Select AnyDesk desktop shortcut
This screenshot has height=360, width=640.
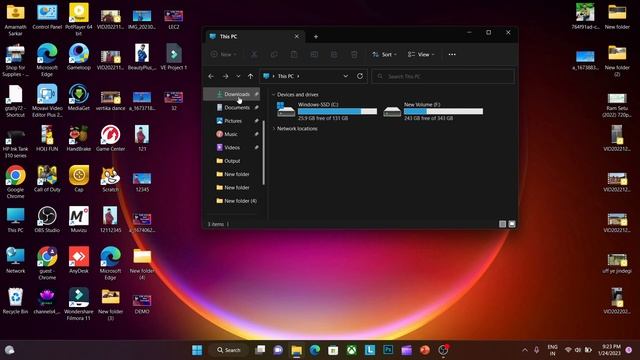(79, 260)
